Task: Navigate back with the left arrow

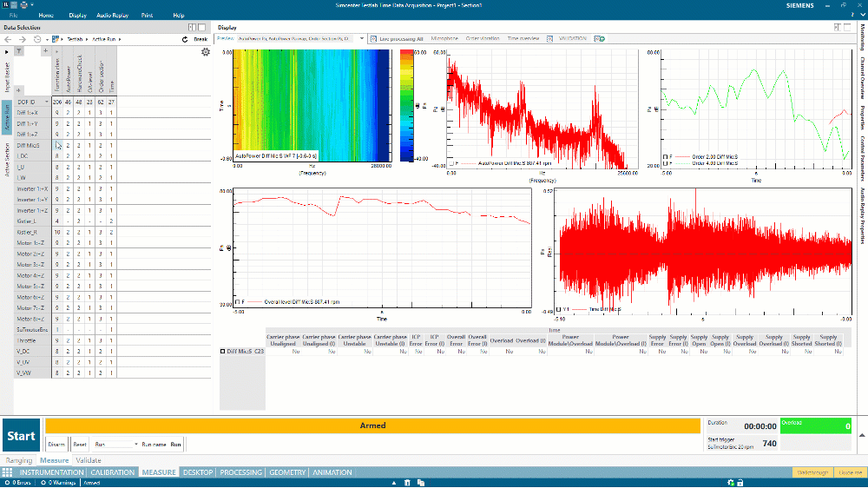Action: pyautogui.click(x=9, y=39)
